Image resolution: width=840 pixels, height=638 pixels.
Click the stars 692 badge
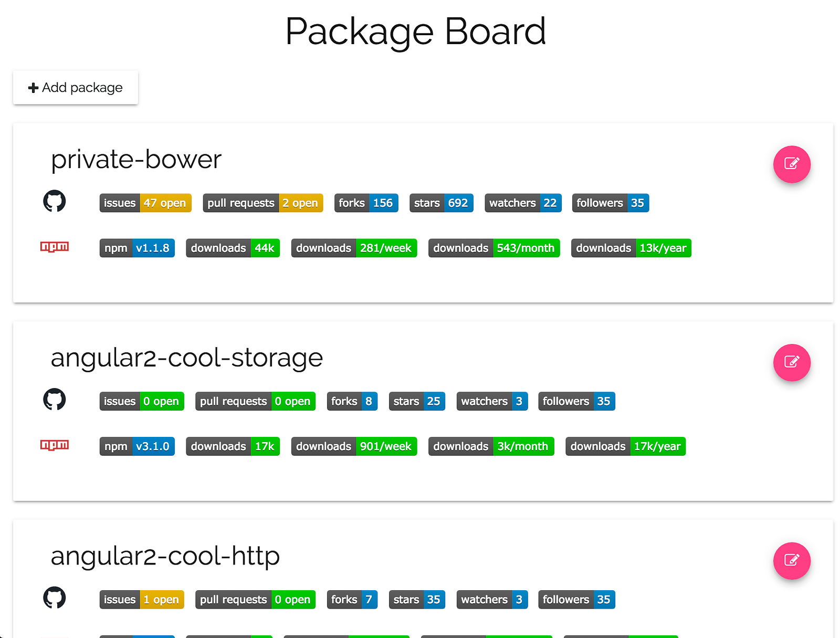click(x=441, y=203)
